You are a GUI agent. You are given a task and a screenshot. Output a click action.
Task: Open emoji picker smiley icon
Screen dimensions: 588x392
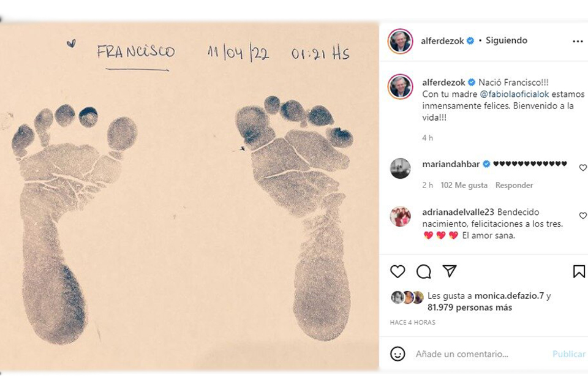(x=398, y=354)
